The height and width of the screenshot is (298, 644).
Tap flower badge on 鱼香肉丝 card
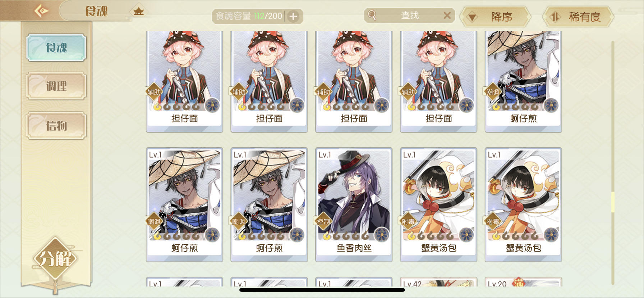coord(381,235)
